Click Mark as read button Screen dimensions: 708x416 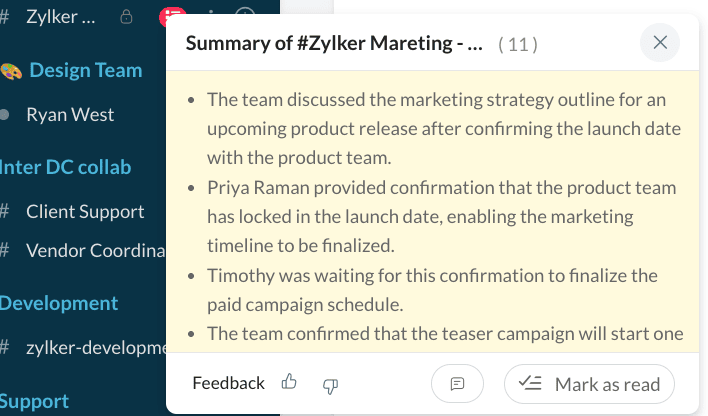(589, 384)
